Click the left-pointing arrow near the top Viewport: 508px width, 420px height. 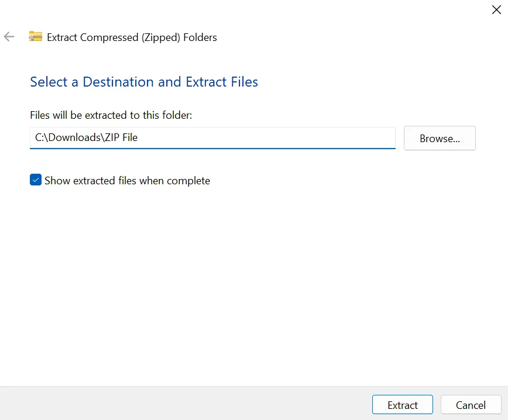[x=9, y=36]
